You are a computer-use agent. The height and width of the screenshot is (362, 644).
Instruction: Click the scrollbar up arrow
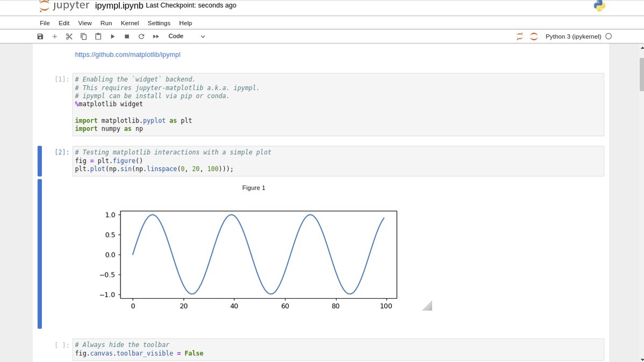pyautogui.click(x=641, y=48)
